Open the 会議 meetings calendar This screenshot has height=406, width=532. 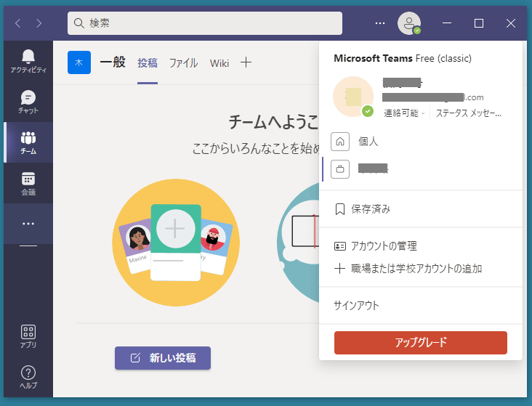tap(28, 183)
